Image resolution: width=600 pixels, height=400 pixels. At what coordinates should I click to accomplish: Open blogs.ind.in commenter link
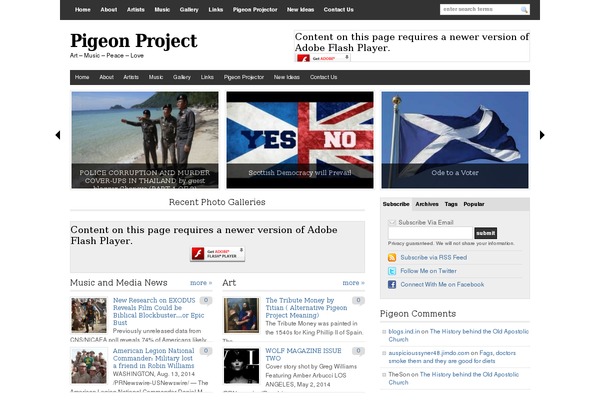(x=404, y=331)
